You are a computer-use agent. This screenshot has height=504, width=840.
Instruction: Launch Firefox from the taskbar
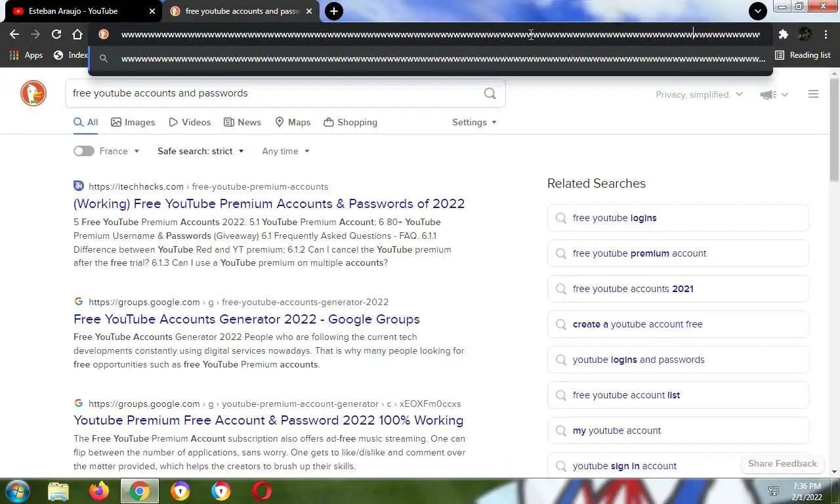click(x=99, y=491)
